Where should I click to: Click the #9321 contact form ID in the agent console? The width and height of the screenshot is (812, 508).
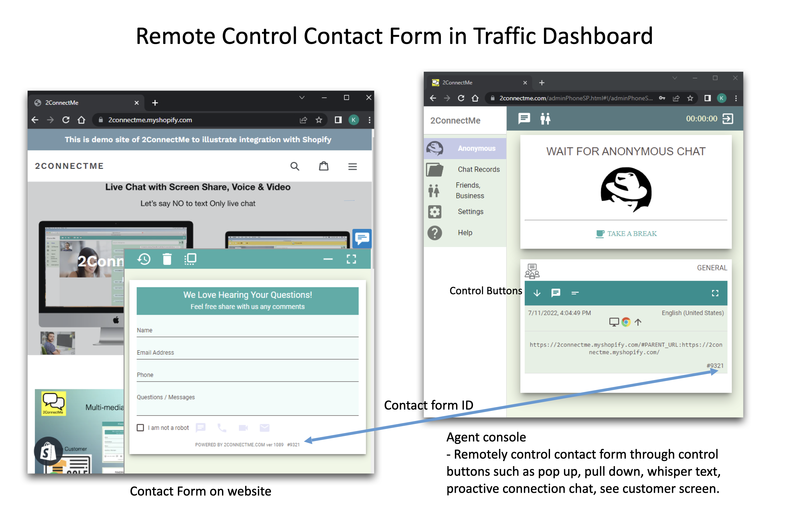tap(715, 365)
